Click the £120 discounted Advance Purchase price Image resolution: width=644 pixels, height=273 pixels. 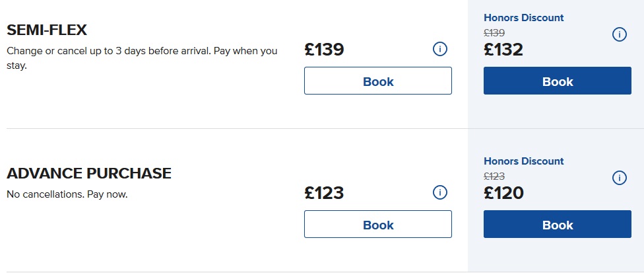tap(503, 193)
